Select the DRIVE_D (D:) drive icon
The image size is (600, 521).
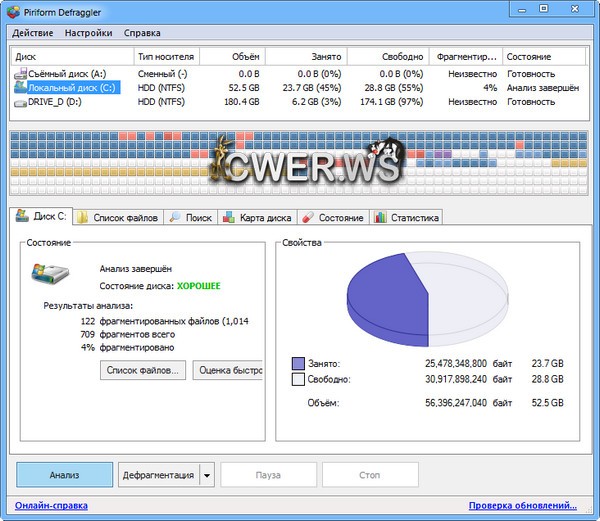point(20,102)
